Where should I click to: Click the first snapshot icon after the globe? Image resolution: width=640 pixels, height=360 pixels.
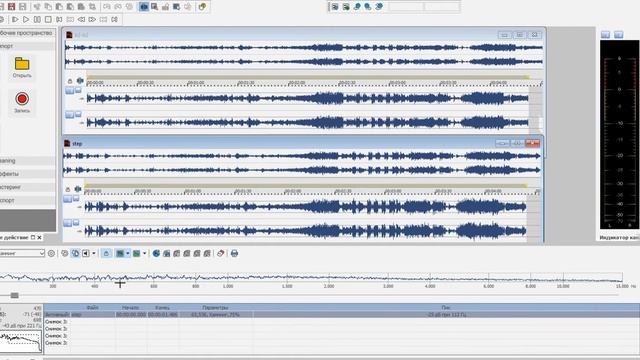pos(167,253)
